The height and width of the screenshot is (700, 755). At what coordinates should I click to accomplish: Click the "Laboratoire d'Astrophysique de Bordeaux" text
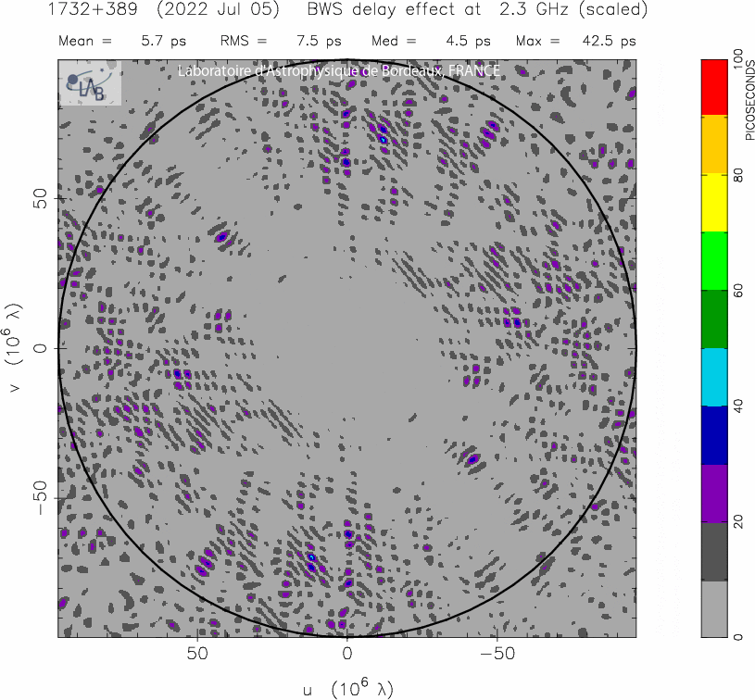tap(339, 71)
